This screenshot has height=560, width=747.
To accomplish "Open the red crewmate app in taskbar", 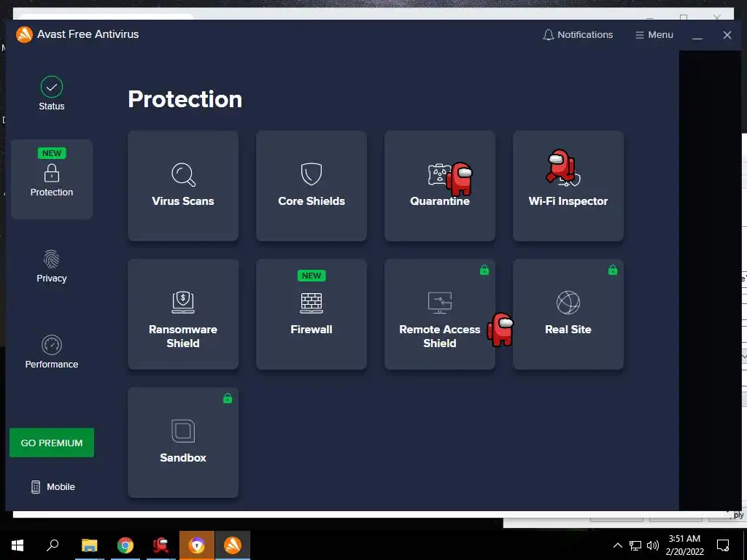I will pyautogui.click(x=161, y=545).
